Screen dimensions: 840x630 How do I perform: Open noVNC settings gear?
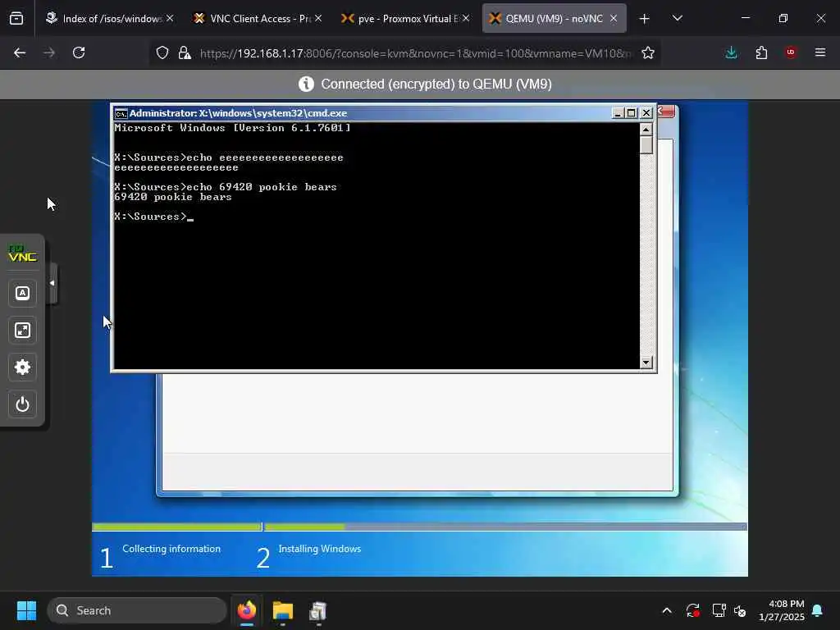[22, 367]
